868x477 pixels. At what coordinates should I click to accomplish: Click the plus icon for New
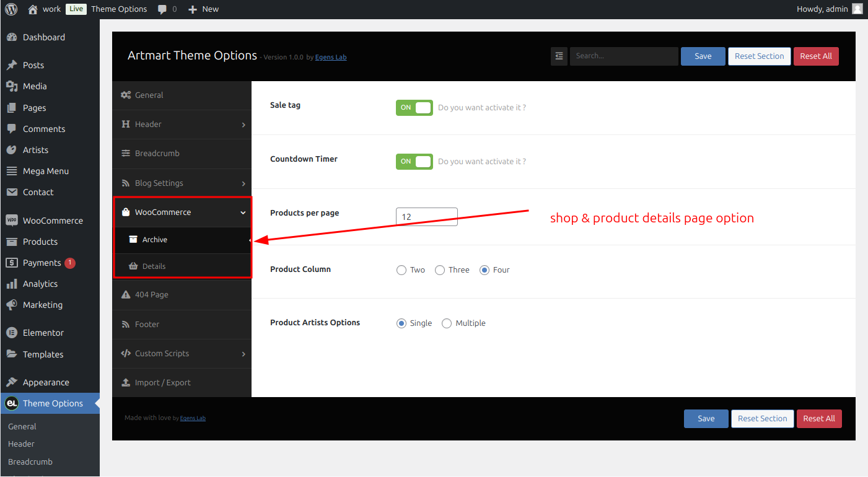[x=193, y=9]
